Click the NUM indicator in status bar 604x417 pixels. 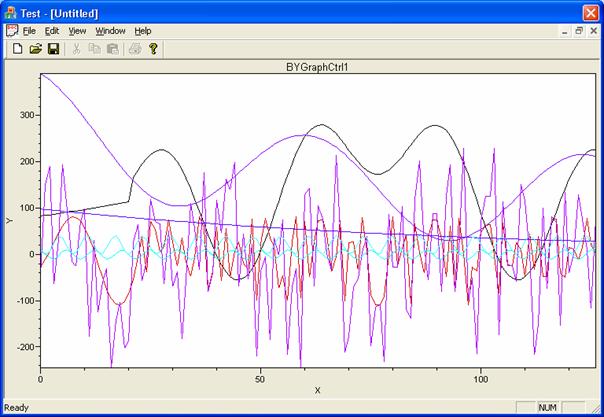[x=548, y=408]
